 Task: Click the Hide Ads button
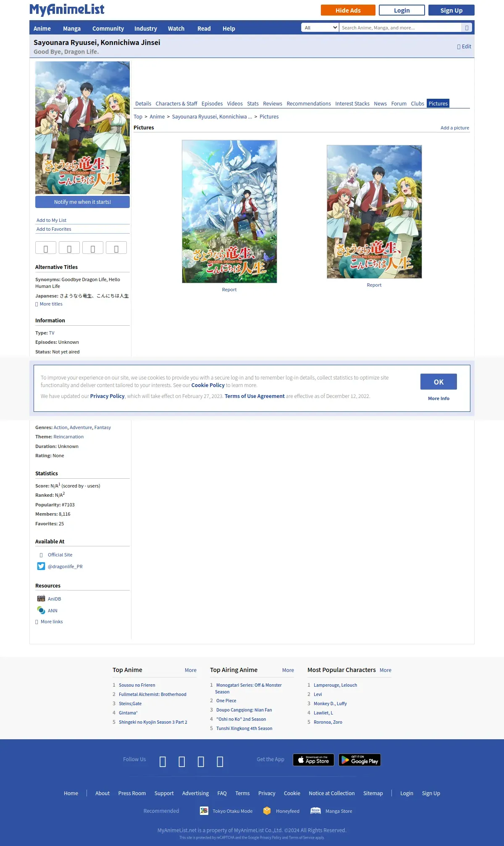348,10
